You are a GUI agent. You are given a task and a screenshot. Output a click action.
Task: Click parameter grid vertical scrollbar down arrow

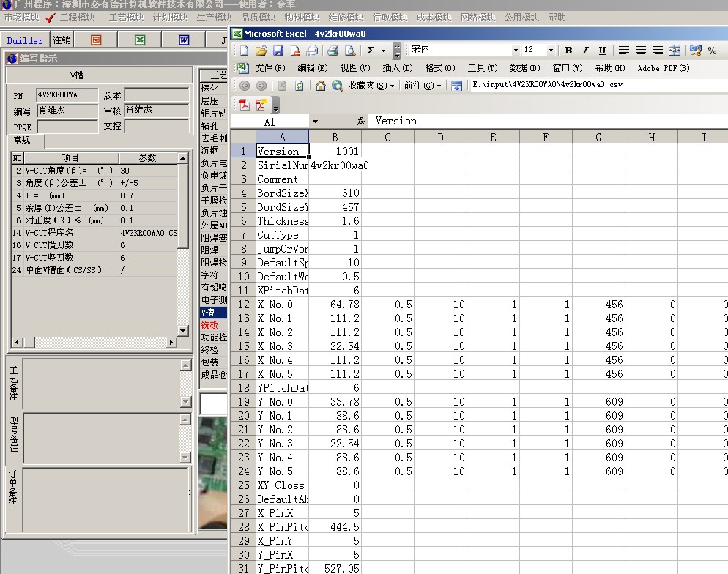[183, 331]
